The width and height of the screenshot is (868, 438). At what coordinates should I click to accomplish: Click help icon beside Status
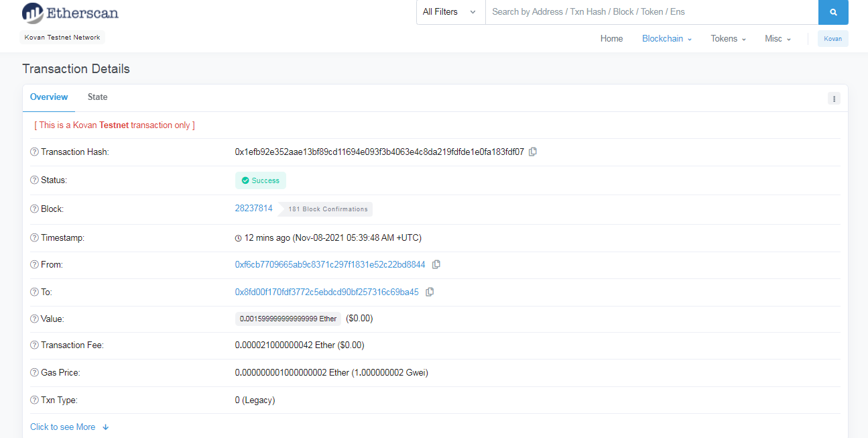click(34, 180)
